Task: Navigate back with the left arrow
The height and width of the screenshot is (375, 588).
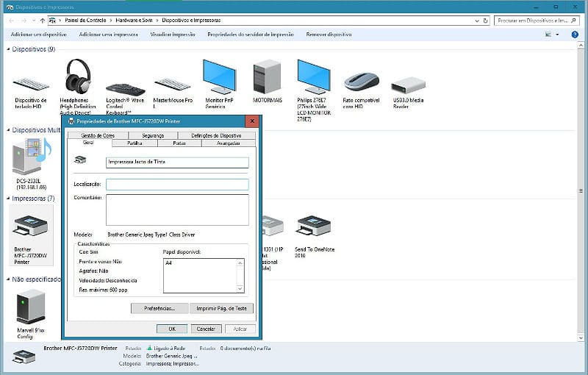Action: click(x=11, y=21)
